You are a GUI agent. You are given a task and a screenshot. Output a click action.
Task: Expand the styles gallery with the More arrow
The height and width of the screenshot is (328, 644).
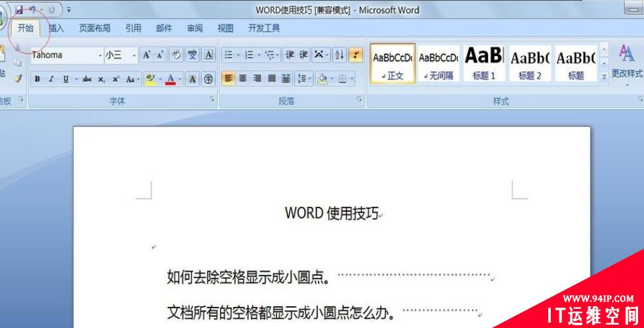tap(604, 77)
